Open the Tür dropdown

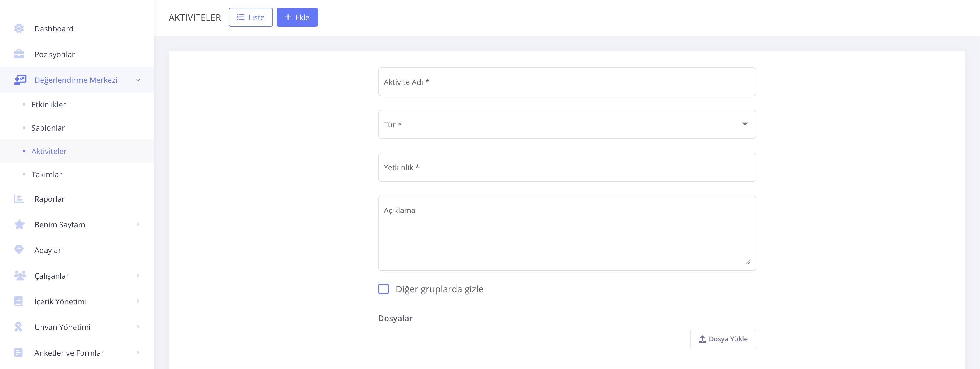tap(566, 124)
